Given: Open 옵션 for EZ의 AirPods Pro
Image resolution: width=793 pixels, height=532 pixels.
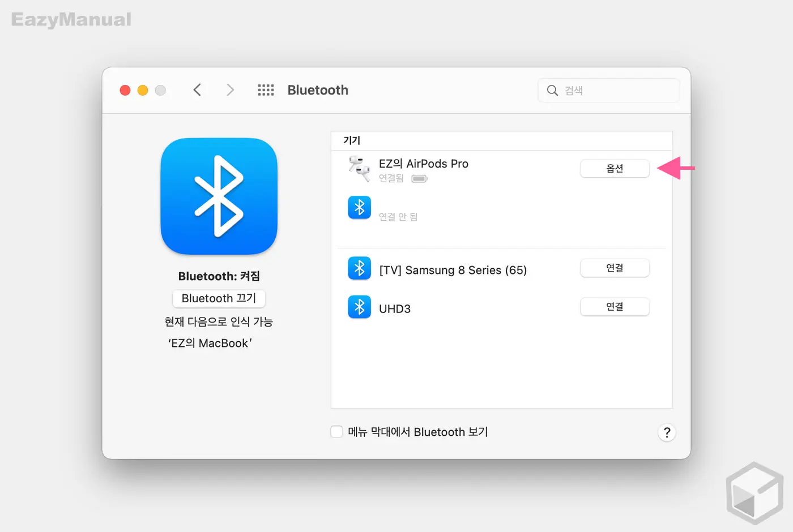Looking at the screenshot, I should click(615, 169).
